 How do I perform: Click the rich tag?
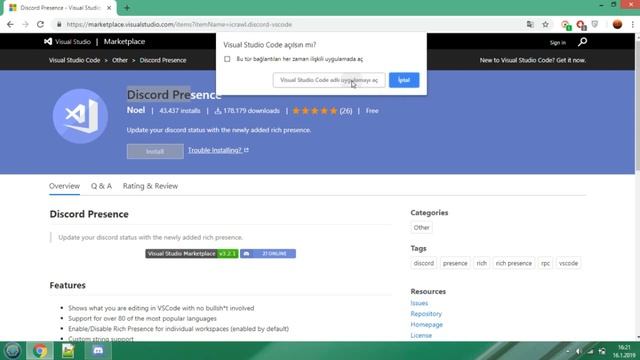click(482, 263)
